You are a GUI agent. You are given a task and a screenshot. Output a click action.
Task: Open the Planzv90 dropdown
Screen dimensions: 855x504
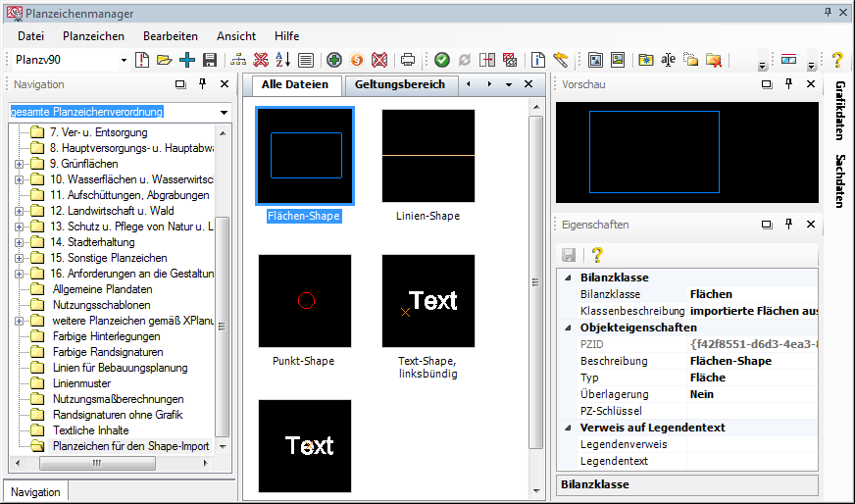pyautogui.click(x=124, y=60)
